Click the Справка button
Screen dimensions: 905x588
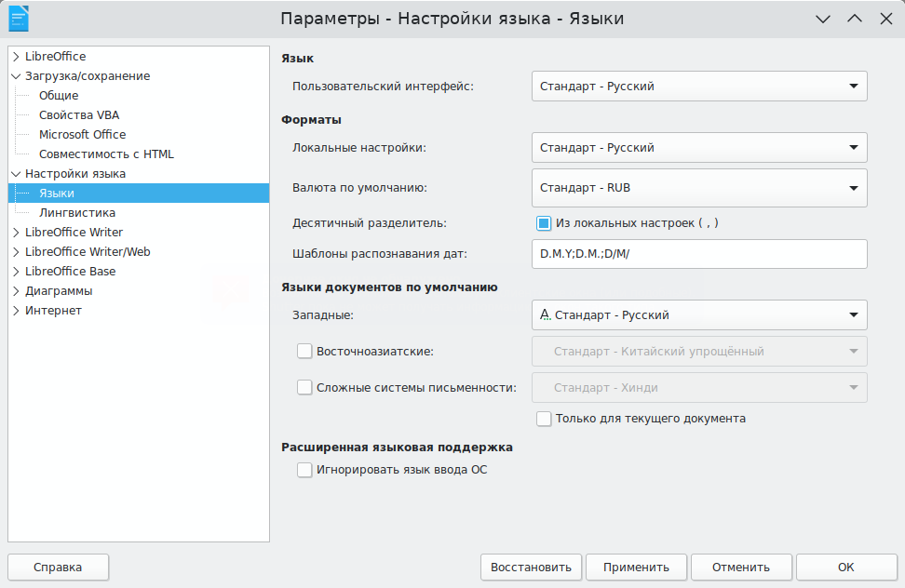(x=58, y=568)
